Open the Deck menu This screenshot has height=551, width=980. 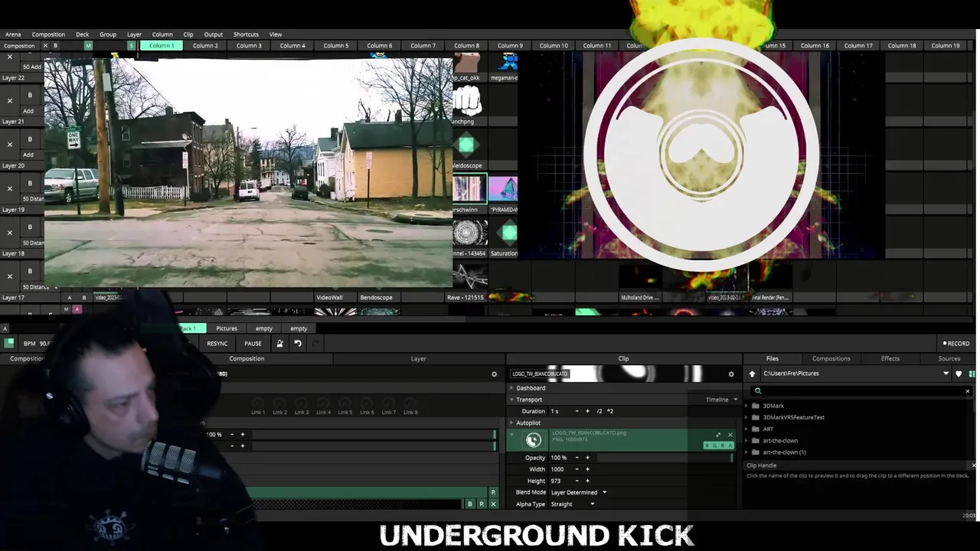click(x=82, y=34)
